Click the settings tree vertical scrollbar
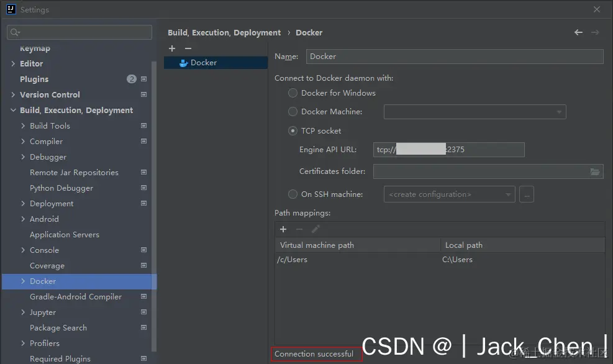The height and width of the screenshot is (364, 613). (154, 206)
